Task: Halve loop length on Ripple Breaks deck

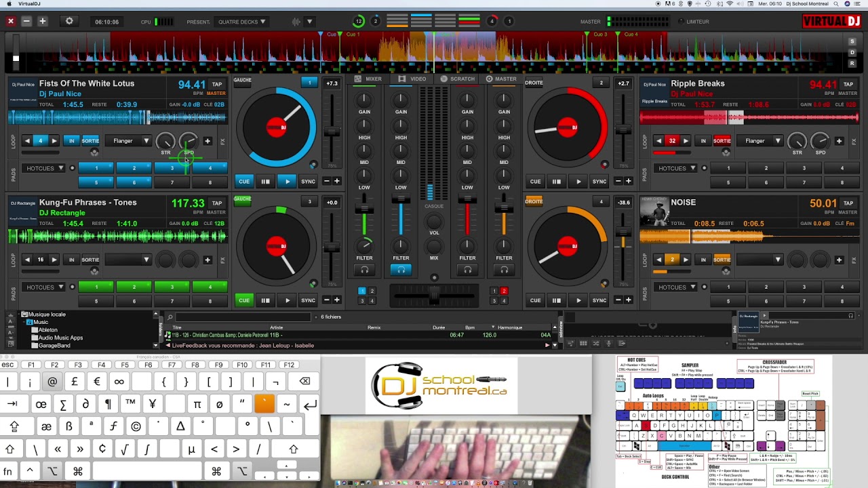Action: pyautogui.click(x=658, y=141)
